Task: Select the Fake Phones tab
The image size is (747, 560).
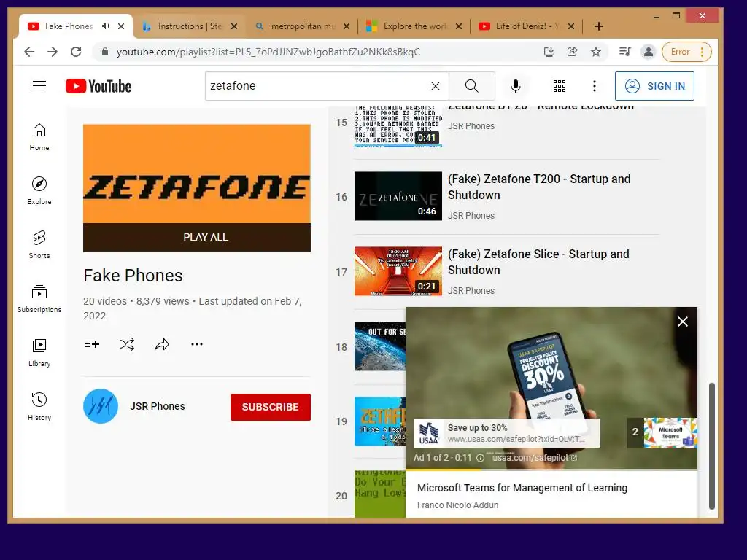Action: (x=69, y=26)
